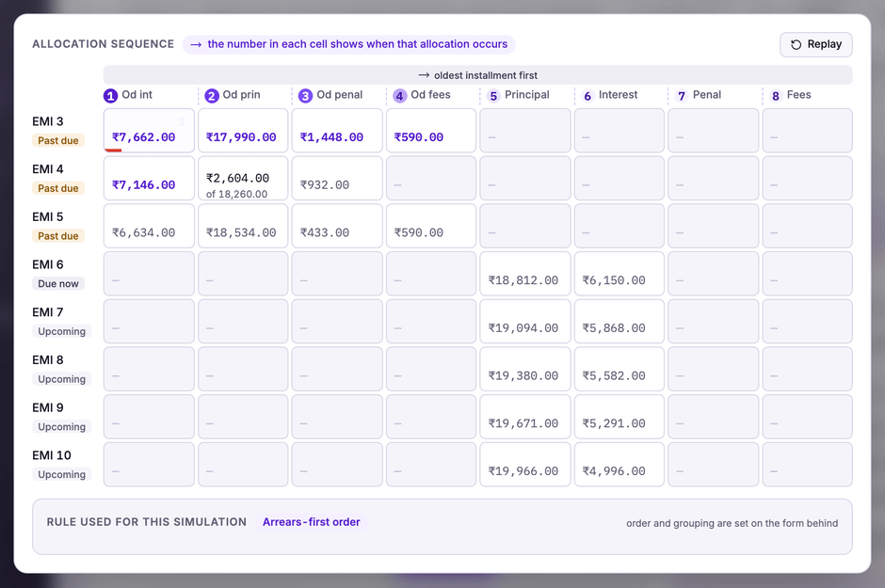This screenshot has width=885, height=588.
Task: Click EMI 3 Od fees cell ₹590.00
Action: pos(431,130)
